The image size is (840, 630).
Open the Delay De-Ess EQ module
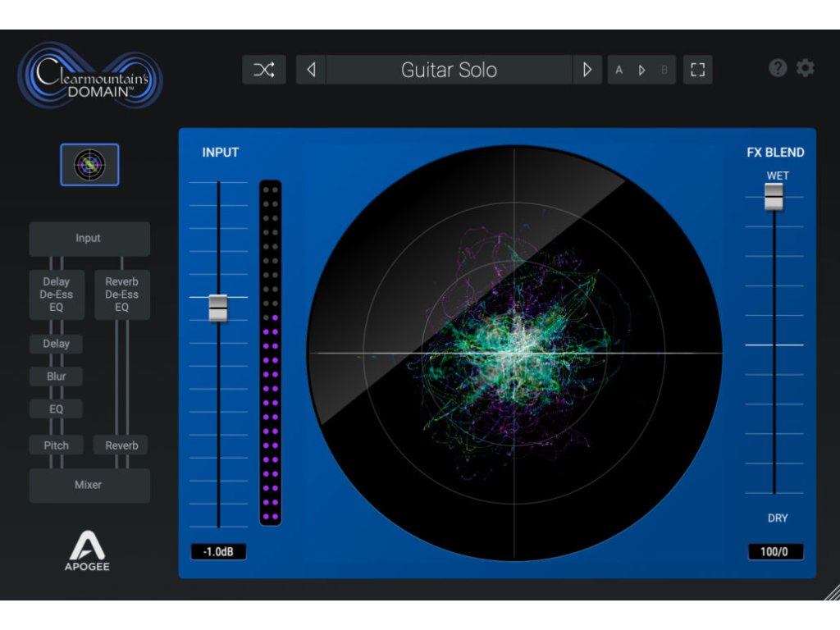point(57,294)
